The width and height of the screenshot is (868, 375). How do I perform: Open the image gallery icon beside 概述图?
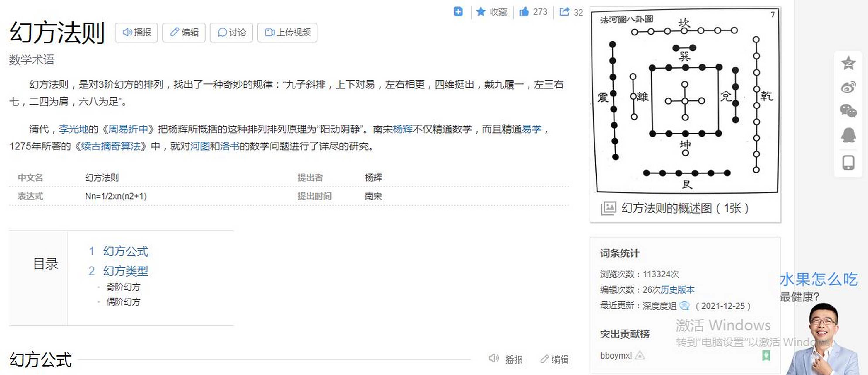pos(609,208)
